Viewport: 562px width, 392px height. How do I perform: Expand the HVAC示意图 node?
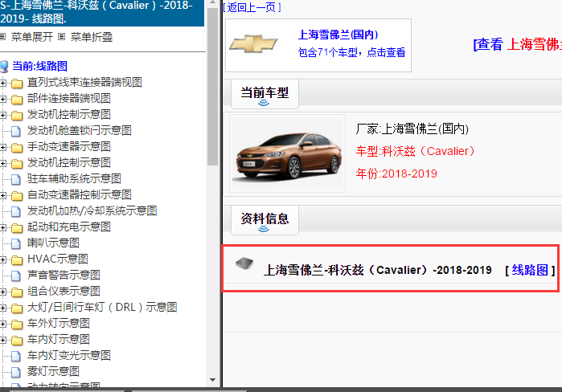click(3, 259)
